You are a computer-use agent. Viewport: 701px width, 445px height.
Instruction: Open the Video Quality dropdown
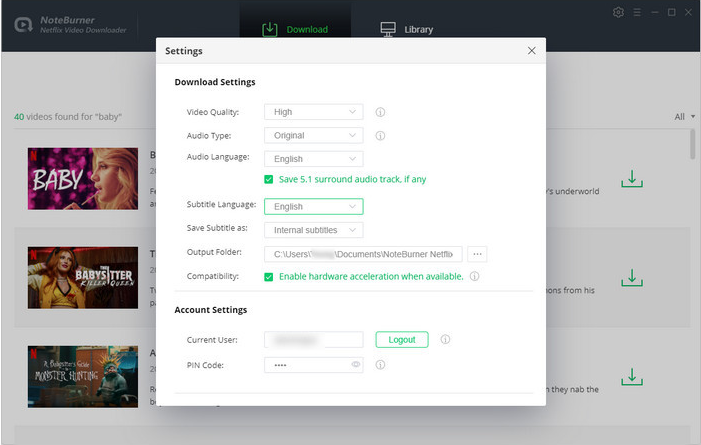point(313,112)
